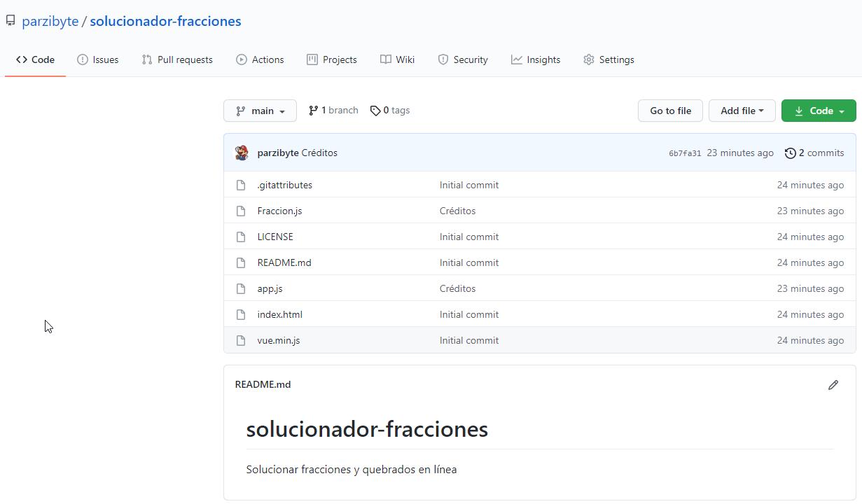Expand the Add file dropdown
The height and width of the screenshot is (504, 862).
(x=742, y=111)
